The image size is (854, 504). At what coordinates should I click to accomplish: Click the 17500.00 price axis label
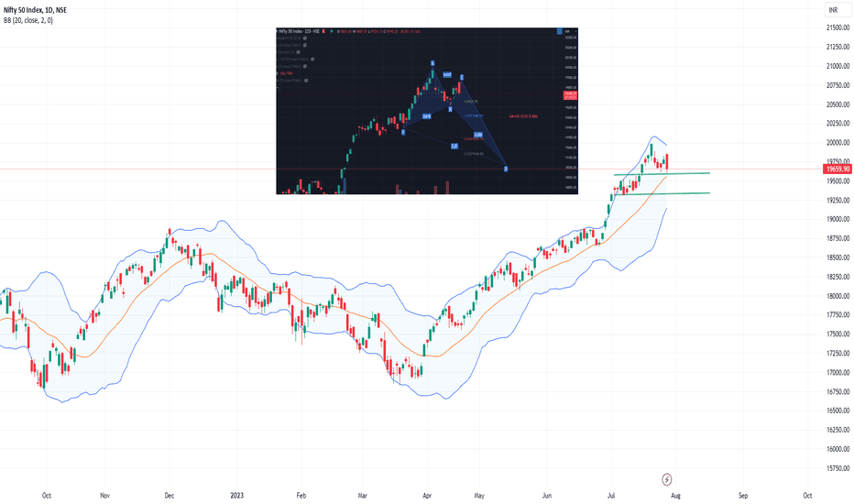838,334
